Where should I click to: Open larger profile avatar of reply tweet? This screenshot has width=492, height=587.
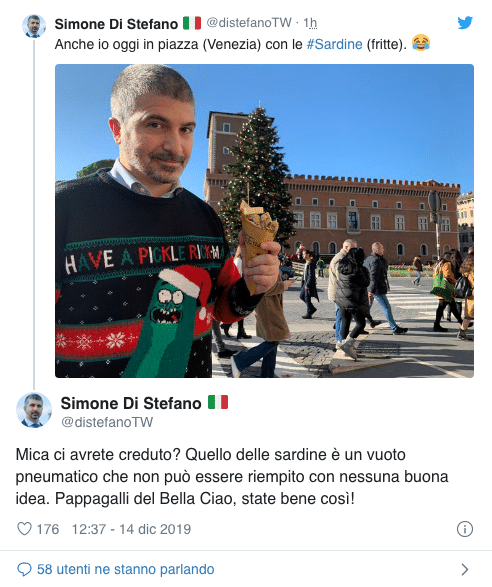click(x=34, y=410)
